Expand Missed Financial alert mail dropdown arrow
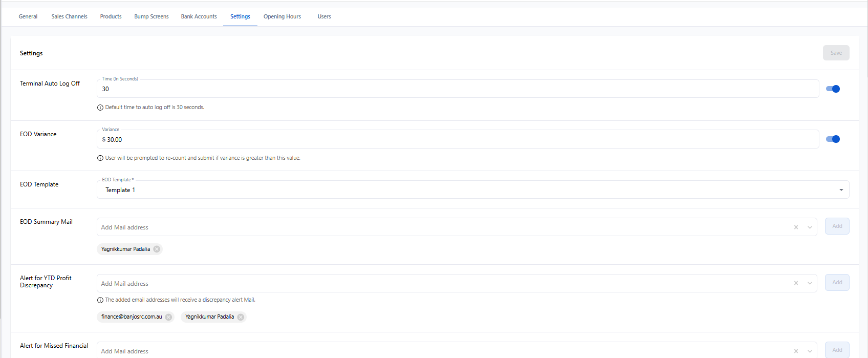Viewport: 868px width, 358px height. tap(810, 351)
